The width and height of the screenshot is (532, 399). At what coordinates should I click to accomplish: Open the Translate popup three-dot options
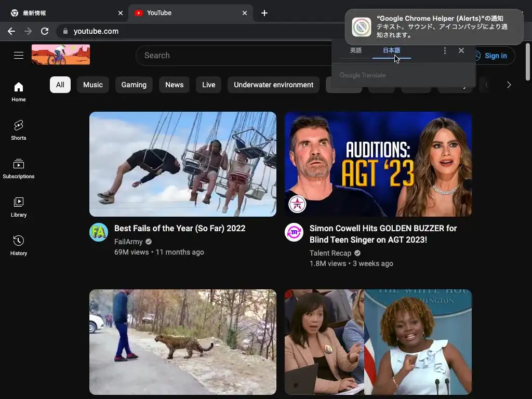(x=445, y=50)
